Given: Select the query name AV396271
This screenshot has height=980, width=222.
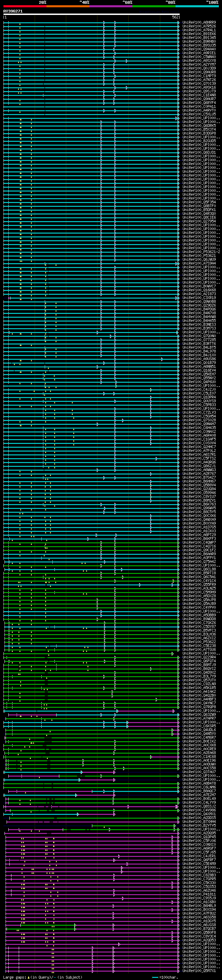Looking at the screenshot, I should [13, 11].
